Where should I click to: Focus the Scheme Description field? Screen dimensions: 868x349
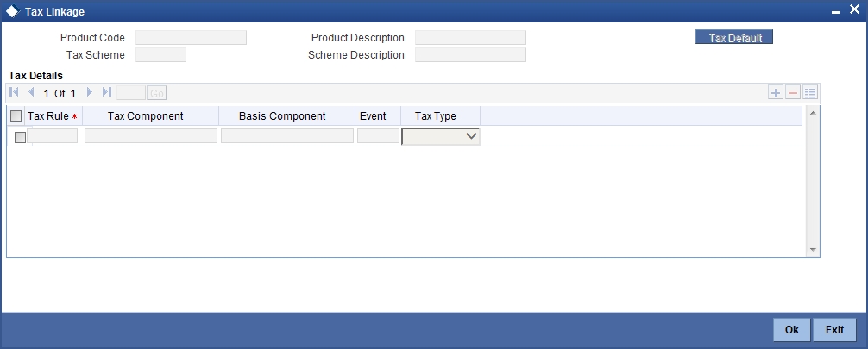tap(470, 55)
